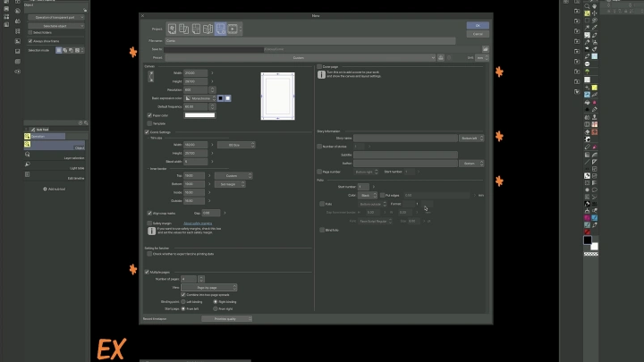
Task: Click the File name input field
Action: coord(310,40)
